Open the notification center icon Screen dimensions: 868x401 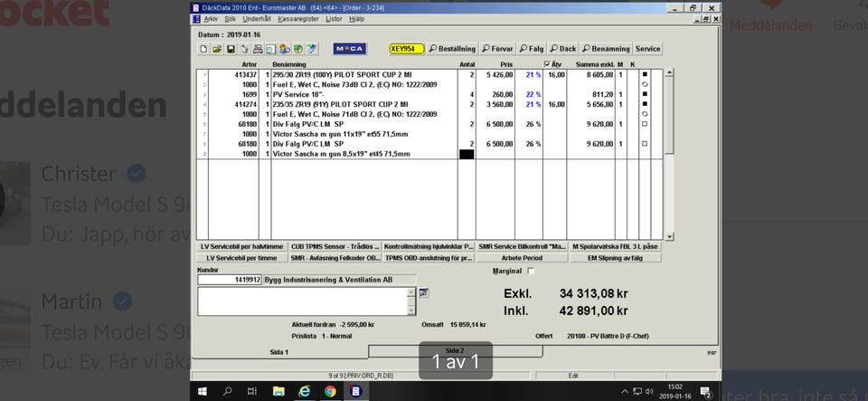click(706, 392)
